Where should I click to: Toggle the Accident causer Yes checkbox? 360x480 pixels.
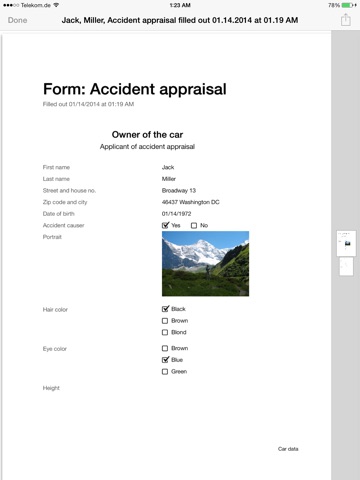point(165,225)
